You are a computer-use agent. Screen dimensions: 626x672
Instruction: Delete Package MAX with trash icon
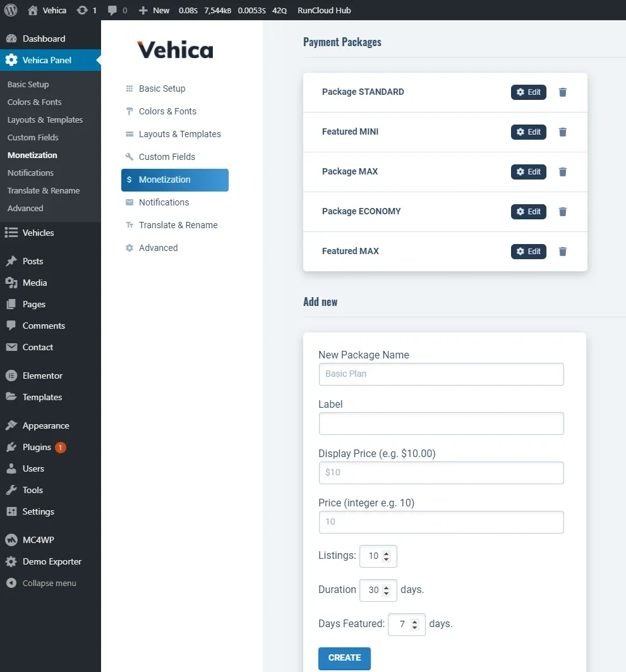click(x=563, y=172)
